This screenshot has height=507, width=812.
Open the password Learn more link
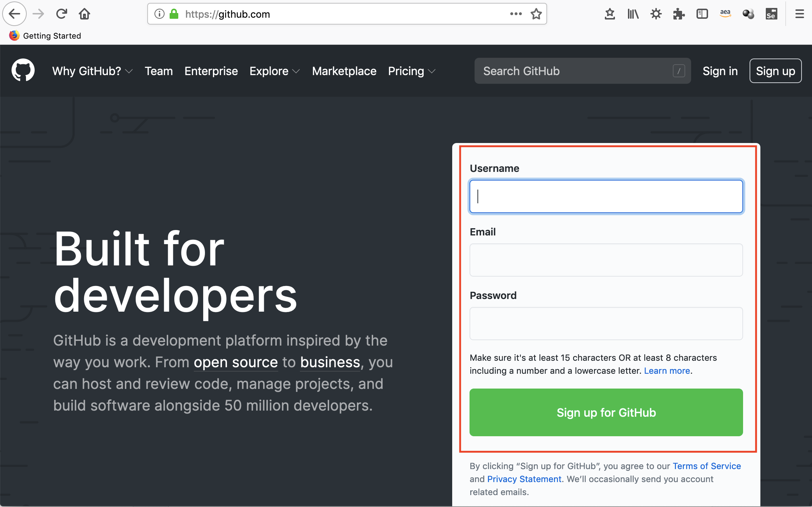click(x=667, y=371)
